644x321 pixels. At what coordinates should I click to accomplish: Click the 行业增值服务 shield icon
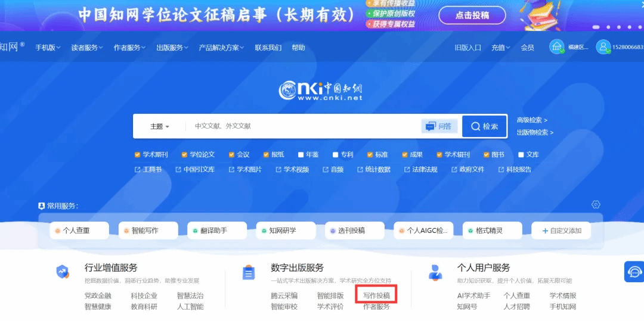pyautogui.click(x=63, y=272)
